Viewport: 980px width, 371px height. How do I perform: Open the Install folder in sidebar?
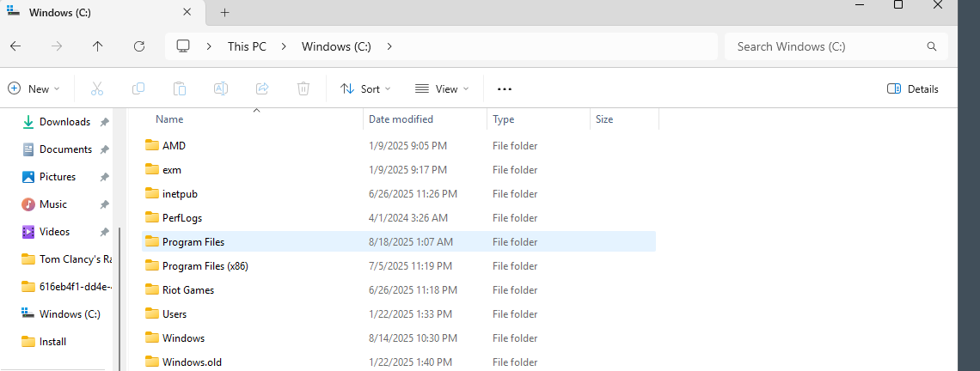[52, 342]
